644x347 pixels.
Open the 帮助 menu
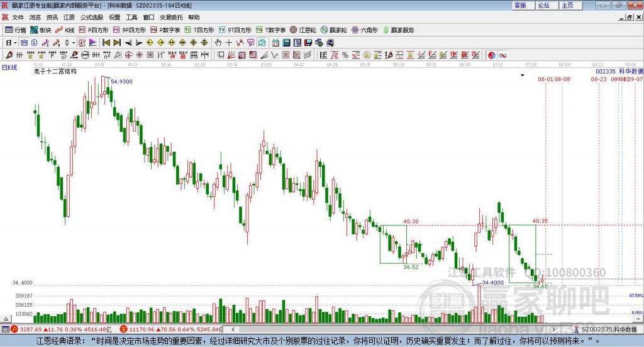[194, 17]
